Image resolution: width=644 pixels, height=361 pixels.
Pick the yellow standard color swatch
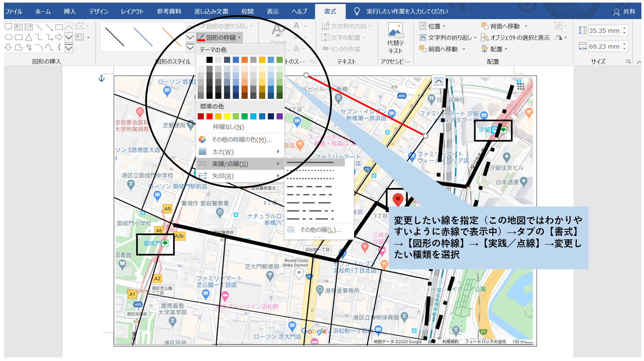pyautogui.click(x=227, y=116)
